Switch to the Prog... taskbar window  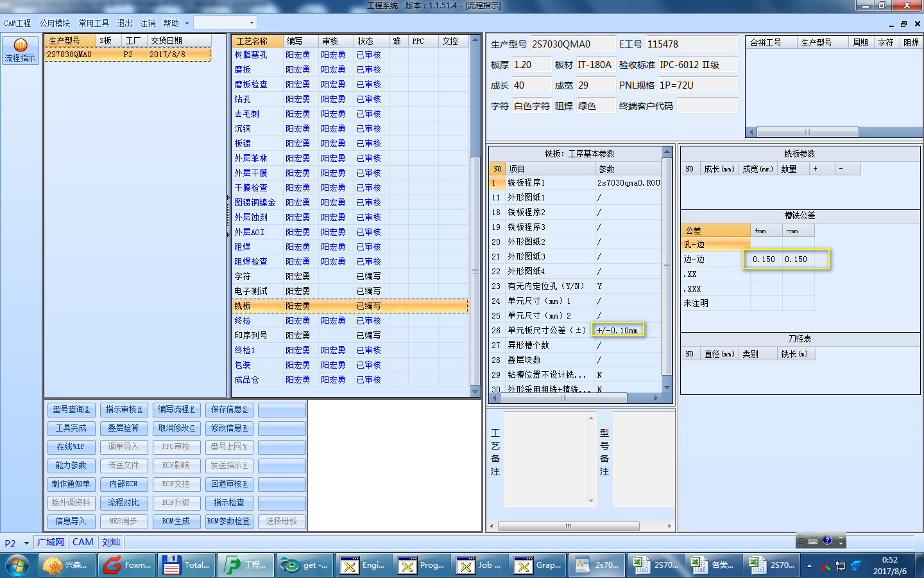click(422, 565)
